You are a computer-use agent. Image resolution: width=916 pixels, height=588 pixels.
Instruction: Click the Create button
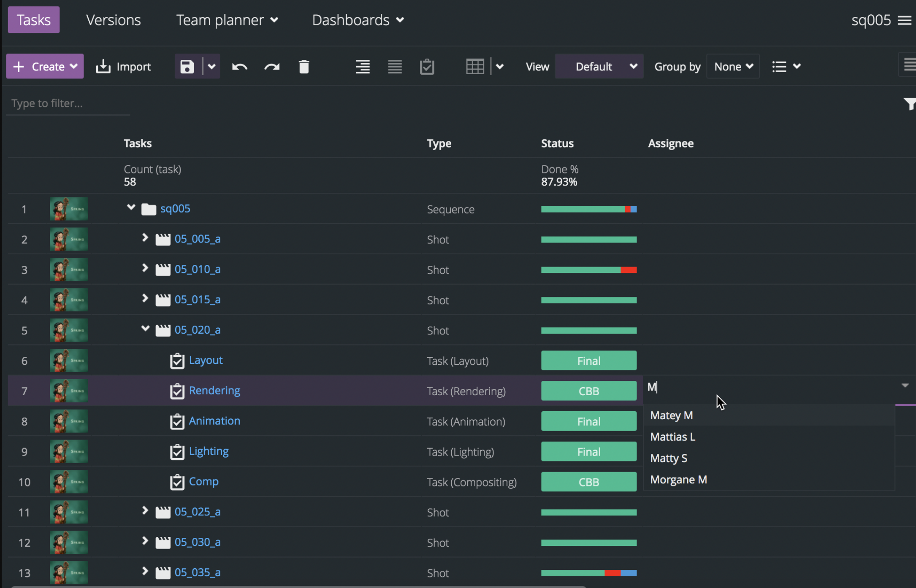pos(45,66)
